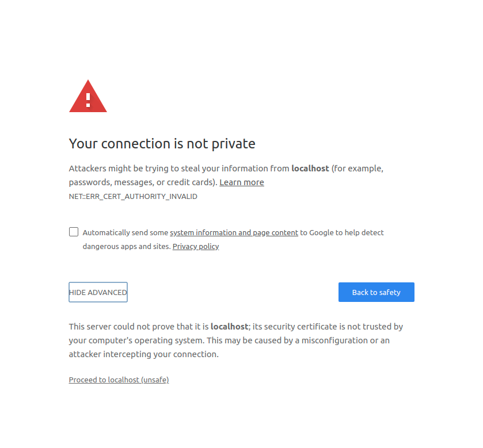Viewport: 483px width, 448px height.
Task: Click "passwords, messages, or credit cards" text
Action: tap(142, 182)
